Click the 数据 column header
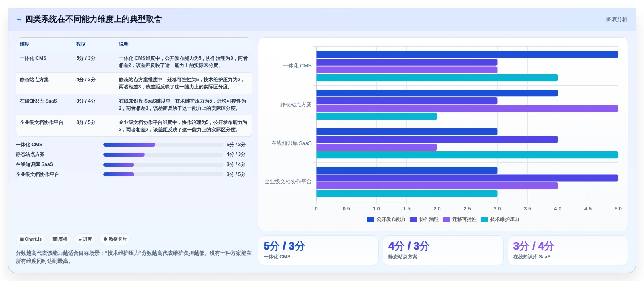This screenshot has height=281, width=644. click(x=81, y=44)
